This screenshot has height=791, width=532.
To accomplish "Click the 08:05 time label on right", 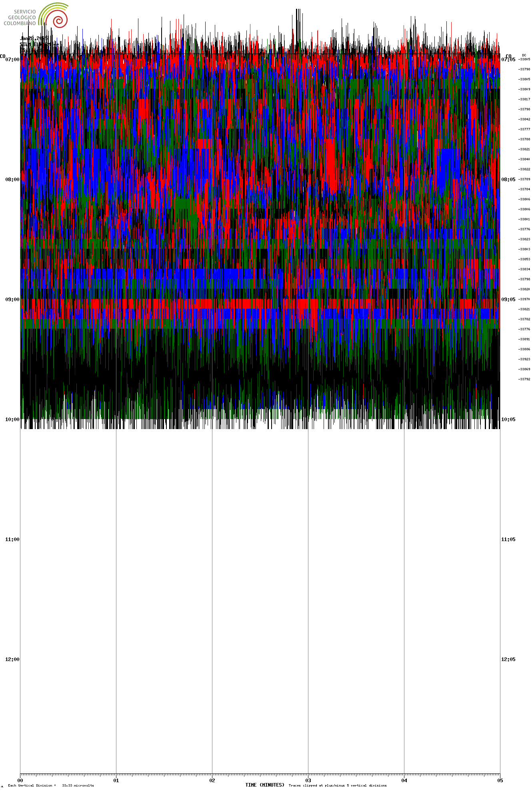I will pos(508,180).
